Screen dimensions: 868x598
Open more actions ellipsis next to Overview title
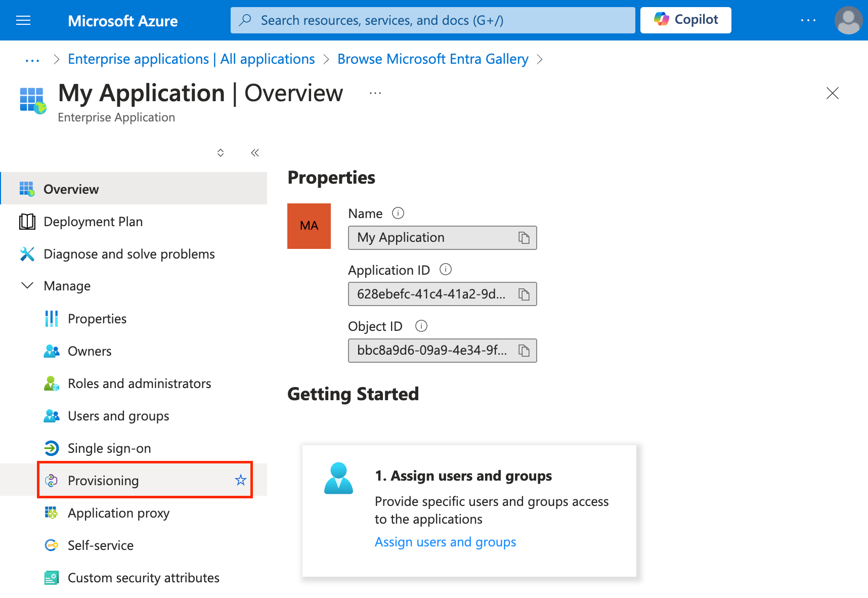click(x=375, y=93)
